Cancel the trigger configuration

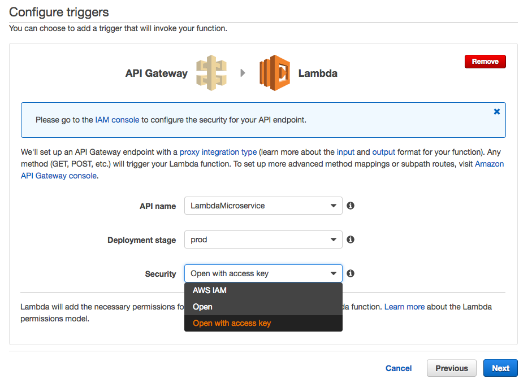click(x=399, y=368)
